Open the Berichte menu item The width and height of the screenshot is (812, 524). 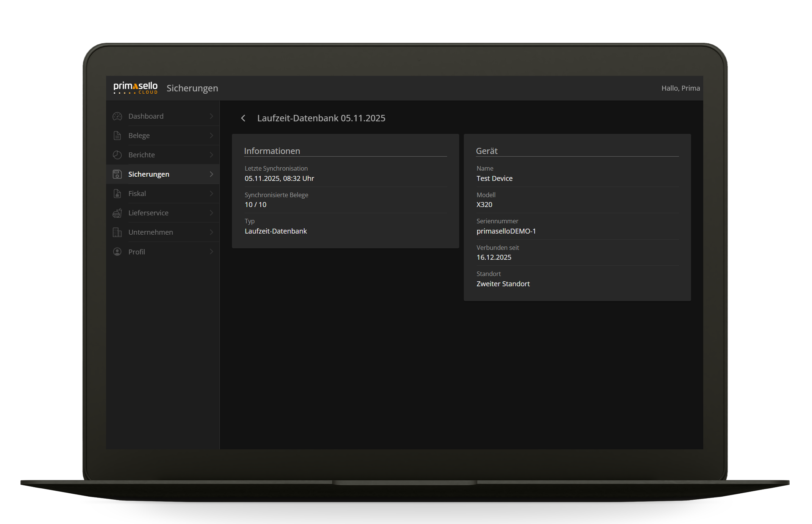pyautogui.click(x=142, y=155)
